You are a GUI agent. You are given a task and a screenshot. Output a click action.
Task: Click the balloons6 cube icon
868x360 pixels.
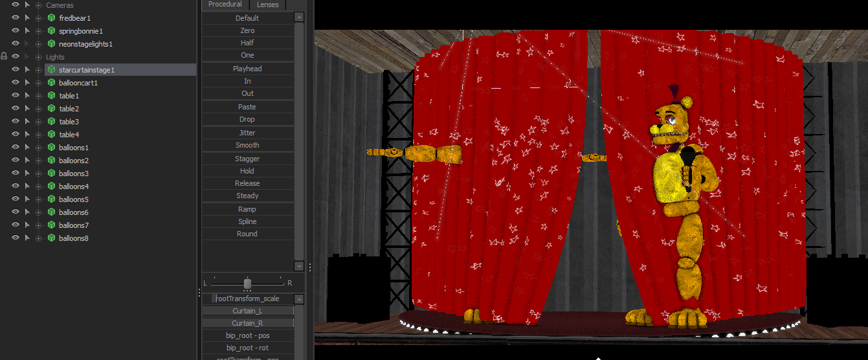pyautogui.click(x=51, y=212)
